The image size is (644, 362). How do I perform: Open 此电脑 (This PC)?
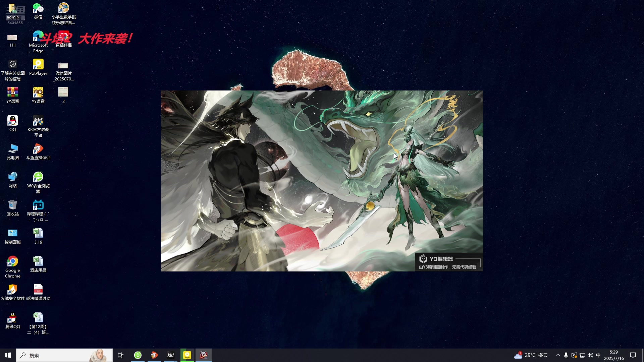(x=13, y=152)
